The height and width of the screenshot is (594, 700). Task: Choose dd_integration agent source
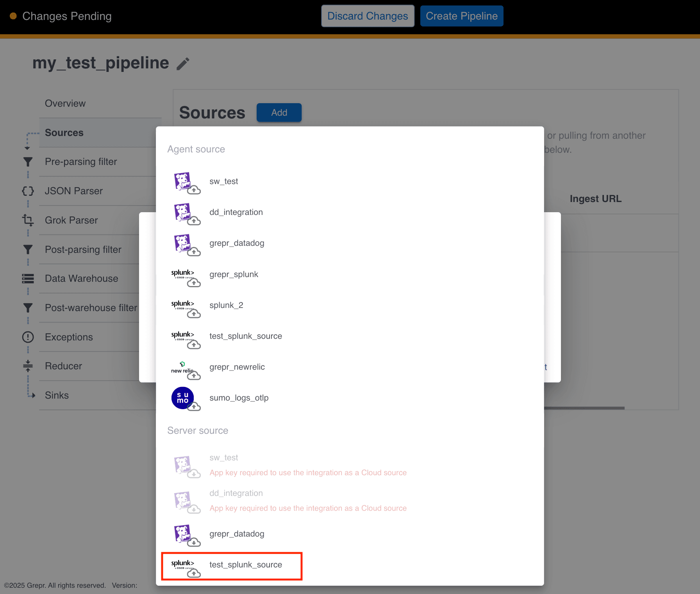(x=350, y=212)
